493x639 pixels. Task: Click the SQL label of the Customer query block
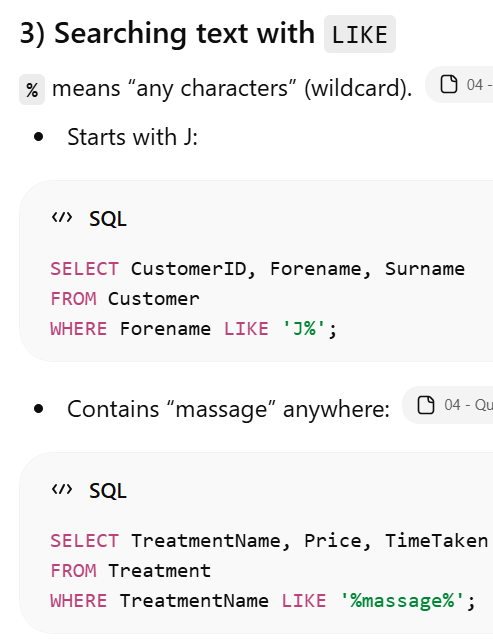[x=108, y=218]
